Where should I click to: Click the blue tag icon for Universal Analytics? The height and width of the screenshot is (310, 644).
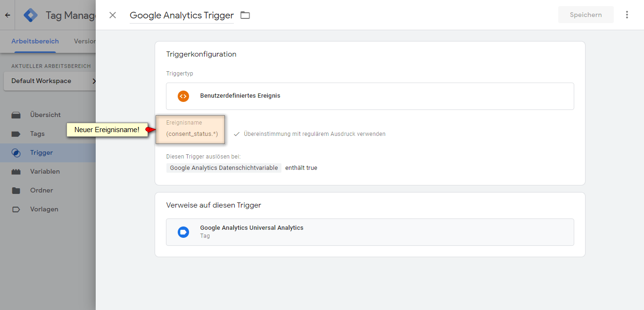(183, 232)
